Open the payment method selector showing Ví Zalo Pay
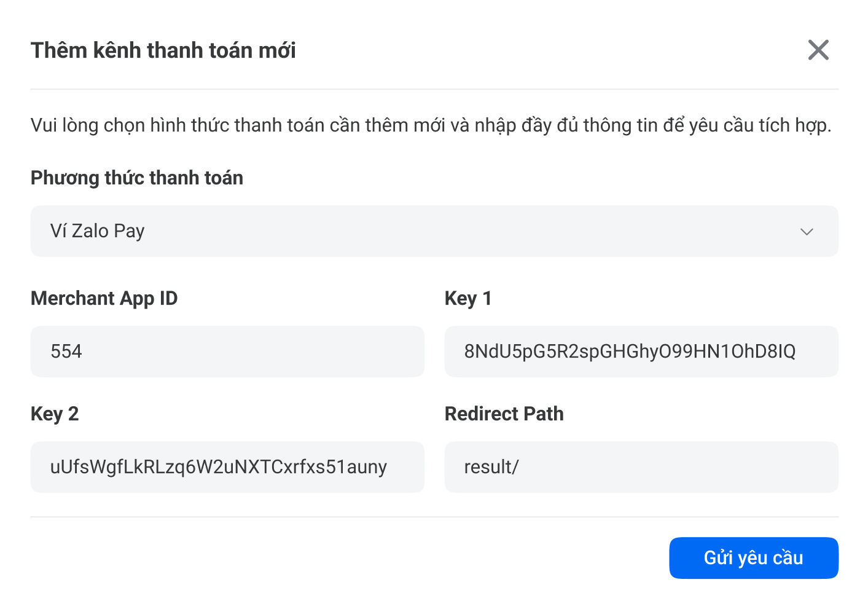Screen dimensions: 868x609 [x=434, y=231]
